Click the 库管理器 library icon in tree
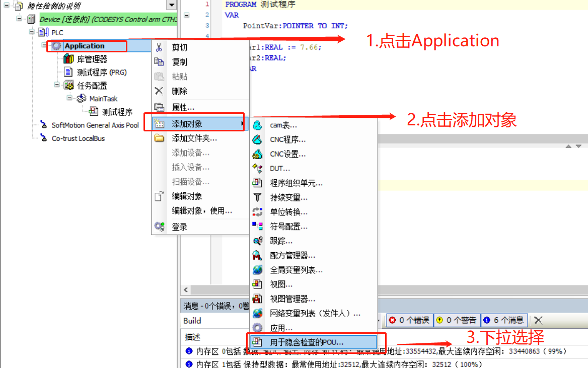This screenshot has height=368, width=588. [x=68, y=59]
